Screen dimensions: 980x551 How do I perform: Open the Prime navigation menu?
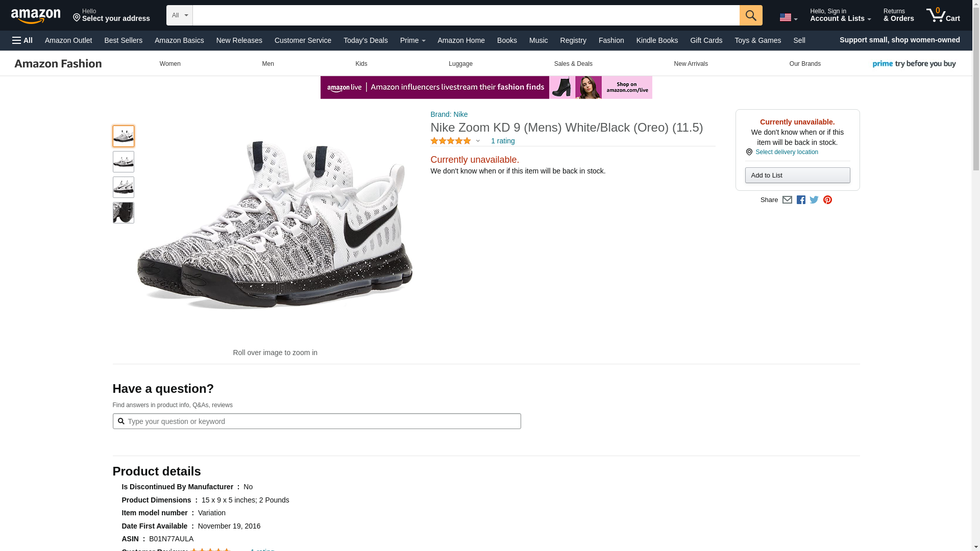point(412,40)
